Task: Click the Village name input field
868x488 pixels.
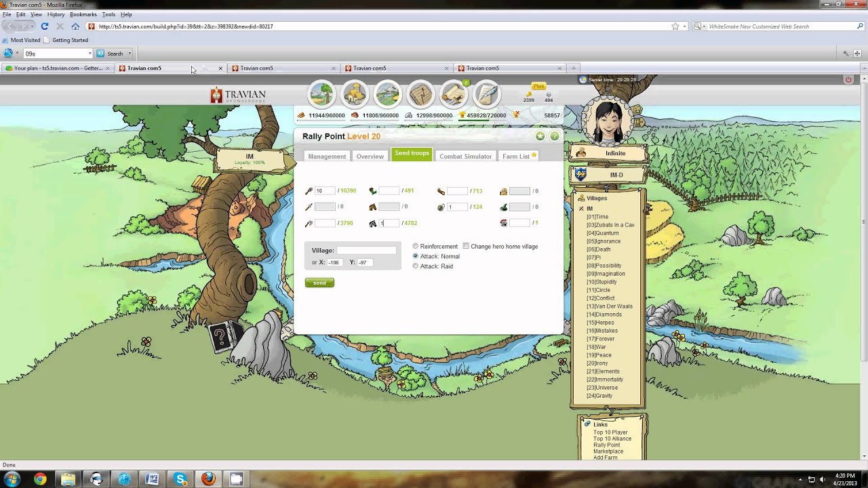Action: coord(366,251)
